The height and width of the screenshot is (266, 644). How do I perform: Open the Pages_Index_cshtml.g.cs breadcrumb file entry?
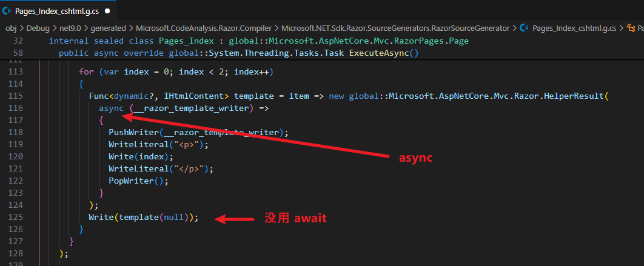574,28
